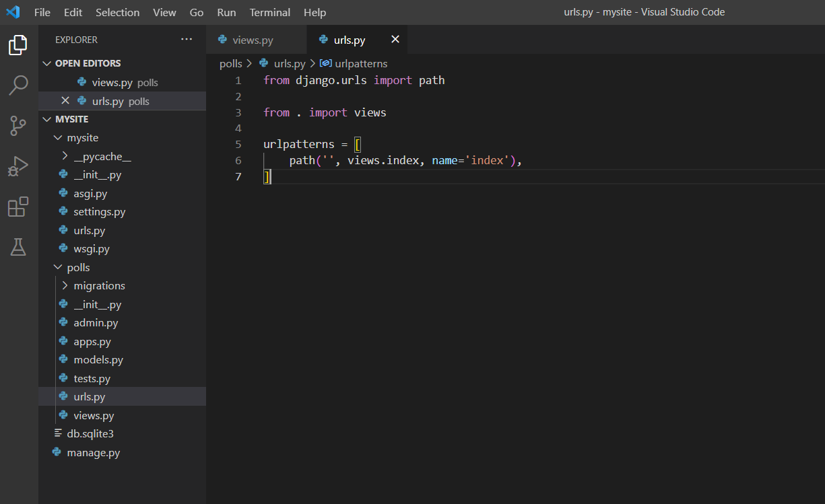This screenshot has height=504, width=825.
Task: Open Run and Debug view
Action: [18, 166]
